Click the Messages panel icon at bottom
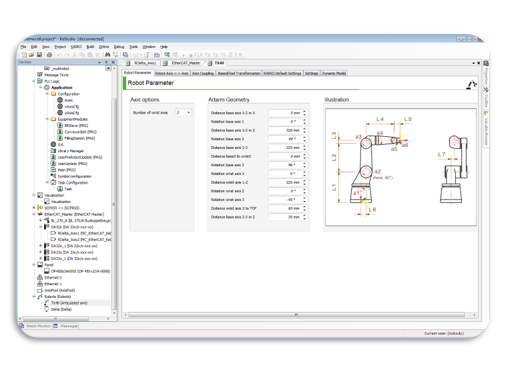 point(56,326)
